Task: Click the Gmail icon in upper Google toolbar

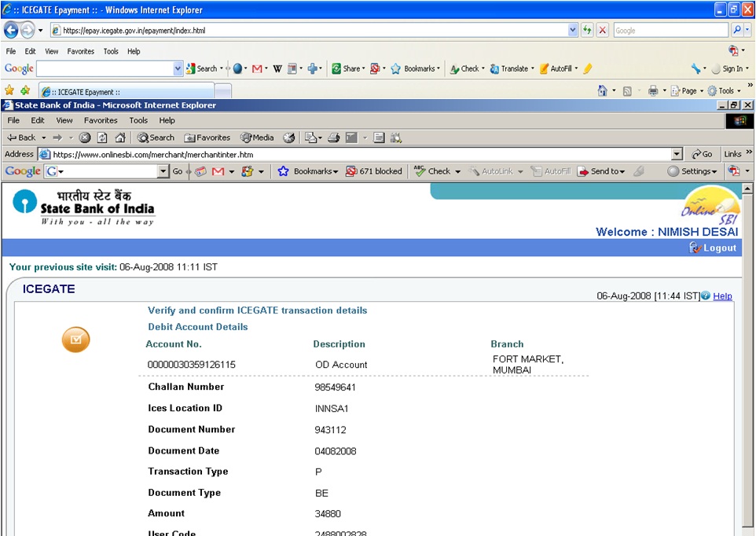Action: pos(257,69)
